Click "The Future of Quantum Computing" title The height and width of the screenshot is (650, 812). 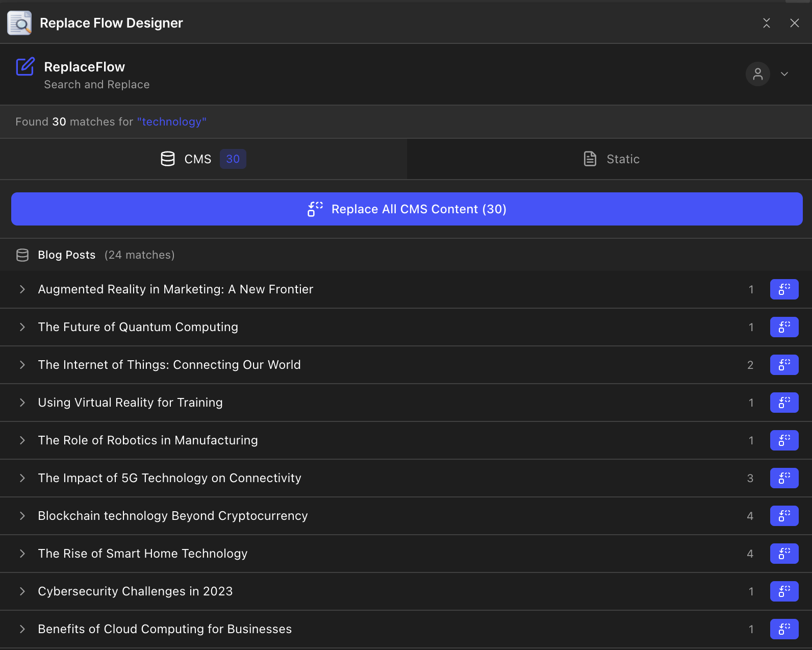pos(138,327)
